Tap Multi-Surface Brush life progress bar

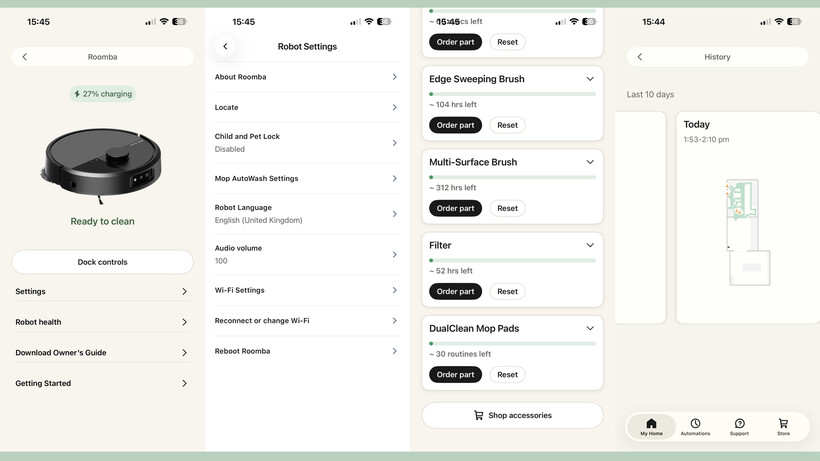[512, 177]
